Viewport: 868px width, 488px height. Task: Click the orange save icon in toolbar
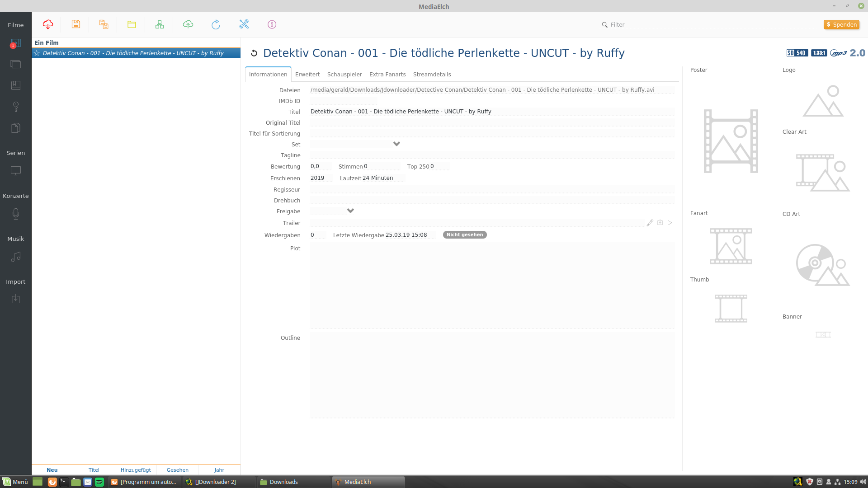coord(76,24)
